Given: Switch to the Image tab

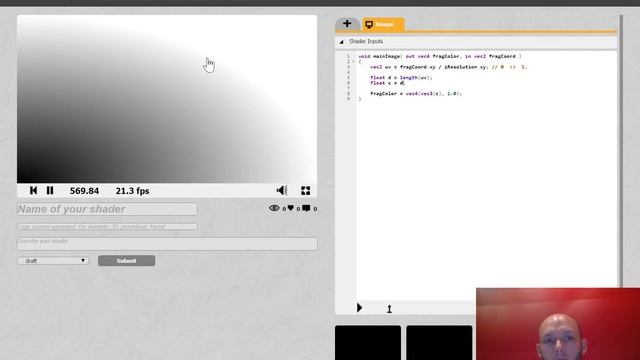Looking at the screenshot, I should pos(383,24).
